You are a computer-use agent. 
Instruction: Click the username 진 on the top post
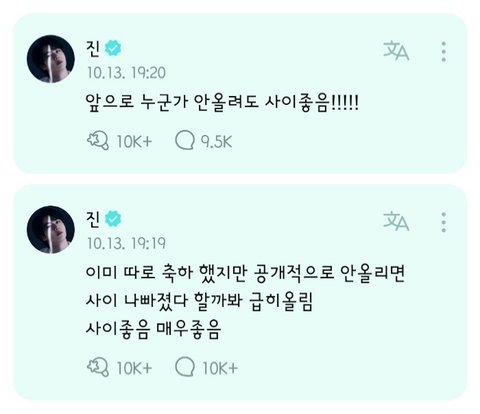[x=93, y=48]
